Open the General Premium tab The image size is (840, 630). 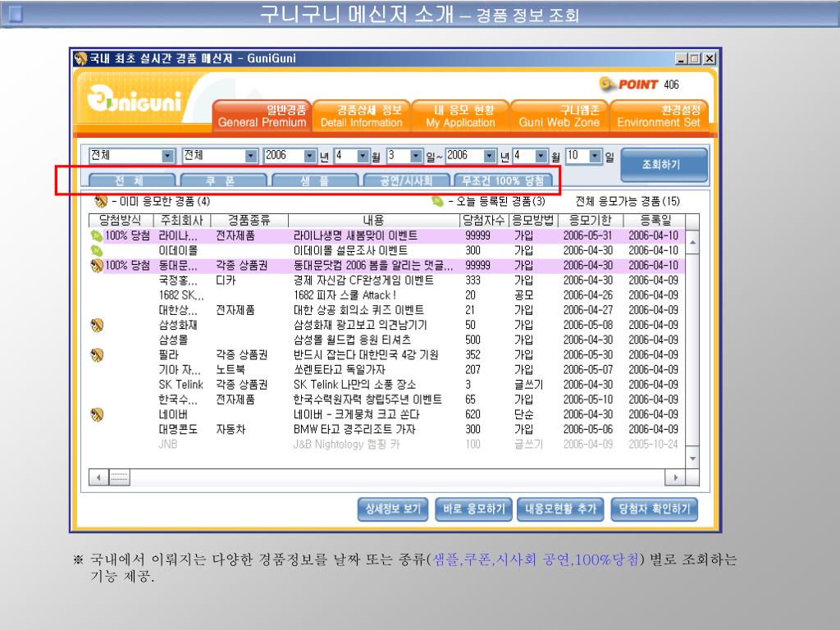tap(262, 116)
